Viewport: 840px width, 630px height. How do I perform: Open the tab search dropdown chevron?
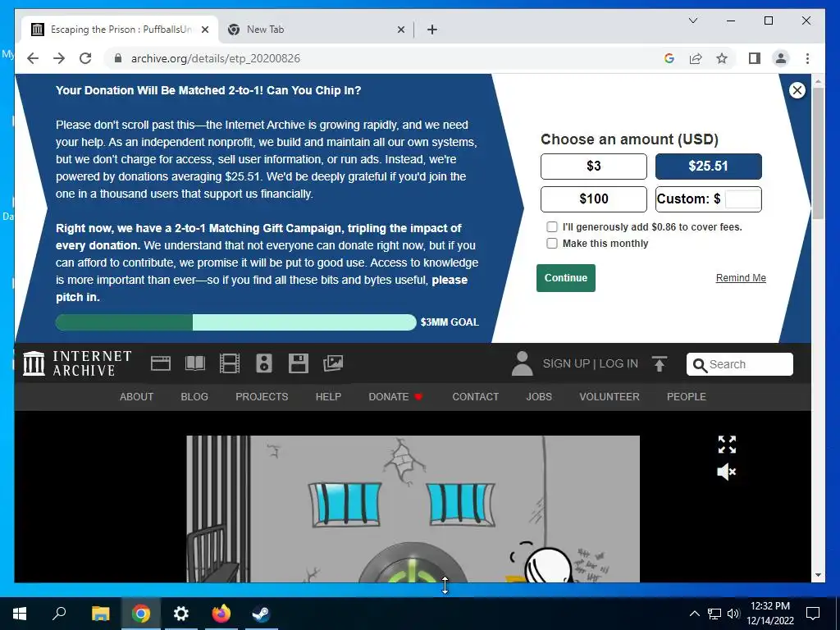tap(692, 21)
